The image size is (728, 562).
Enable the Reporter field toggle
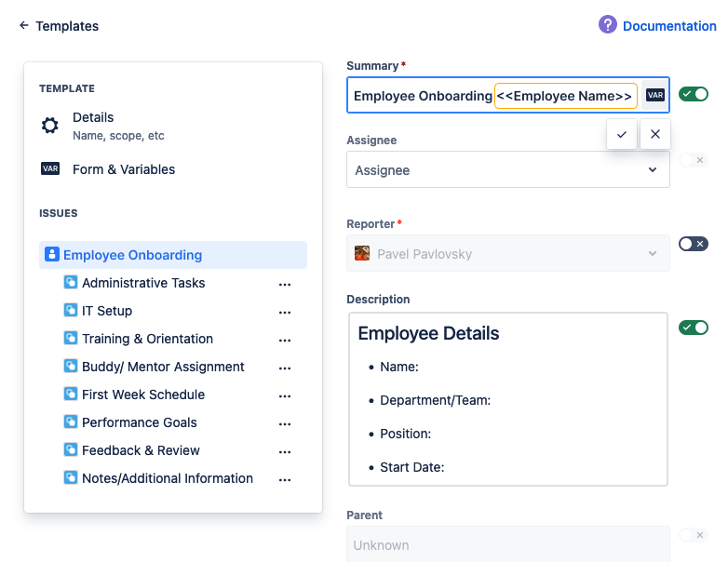pyautogui.click(x=694, y=244)
